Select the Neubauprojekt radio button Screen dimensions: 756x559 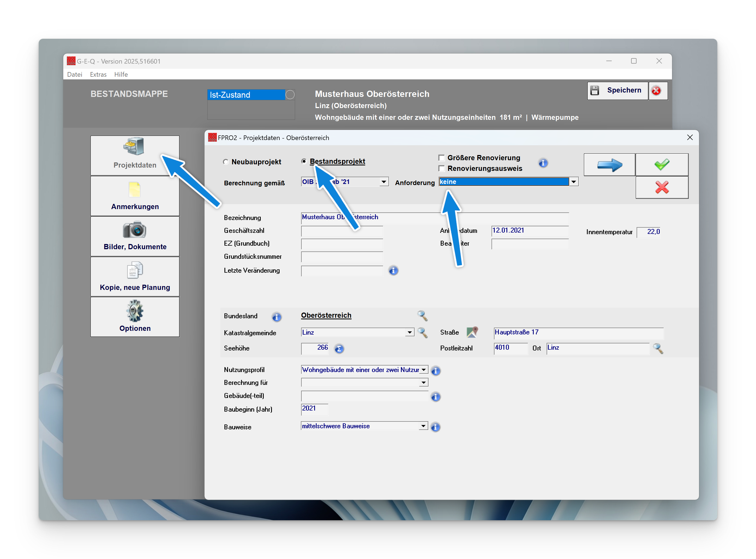tap(226, 162)
